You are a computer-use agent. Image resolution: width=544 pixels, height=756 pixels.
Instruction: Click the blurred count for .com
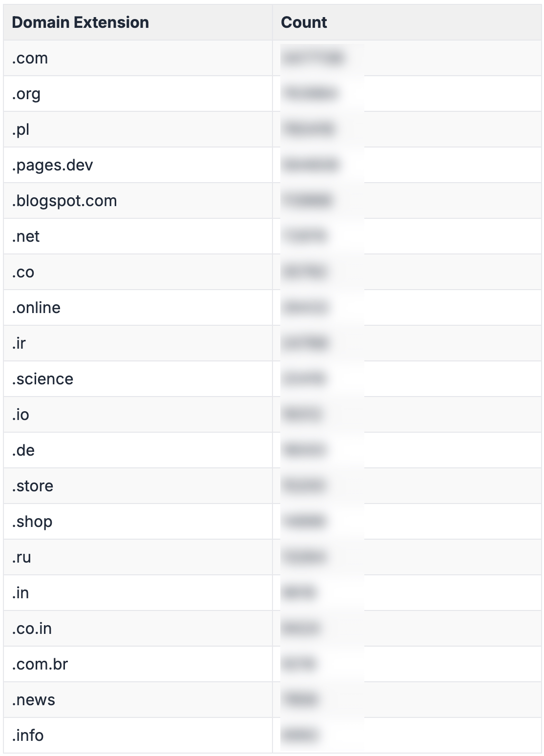point(314,58)
